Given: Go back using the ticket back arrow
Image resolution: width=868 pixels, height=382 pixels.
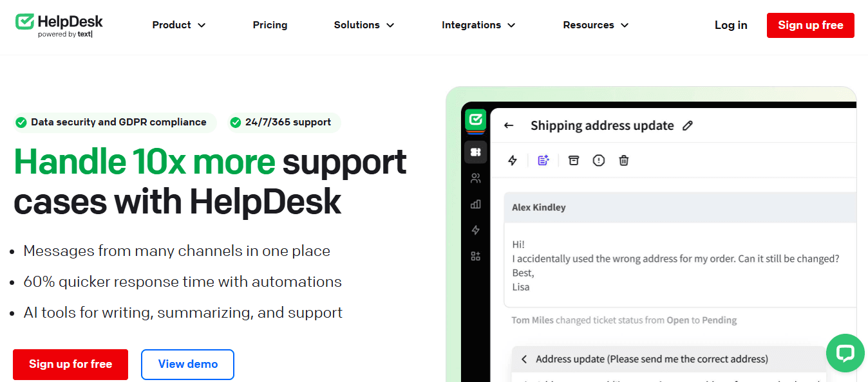Looking at the screenshot, I should coord(509,125).
